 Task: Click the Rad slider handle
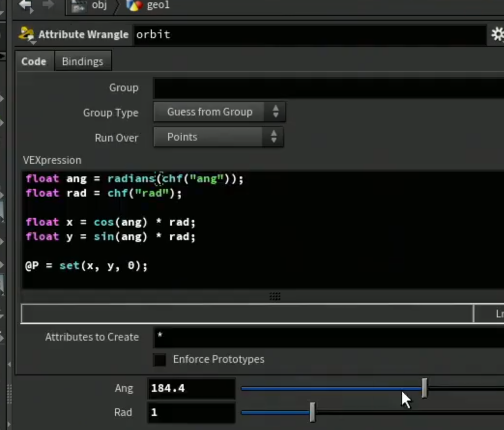click(x=313, y=412)
